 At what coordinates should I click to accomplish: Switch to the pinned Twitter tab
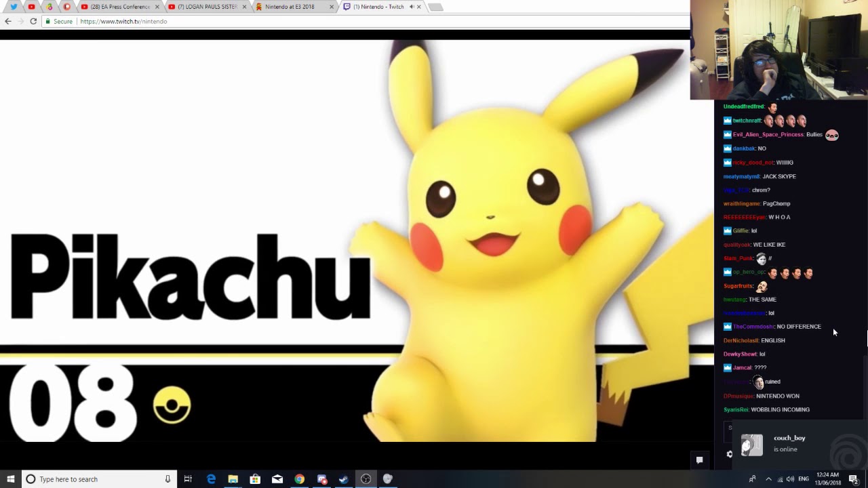[14, 7]
